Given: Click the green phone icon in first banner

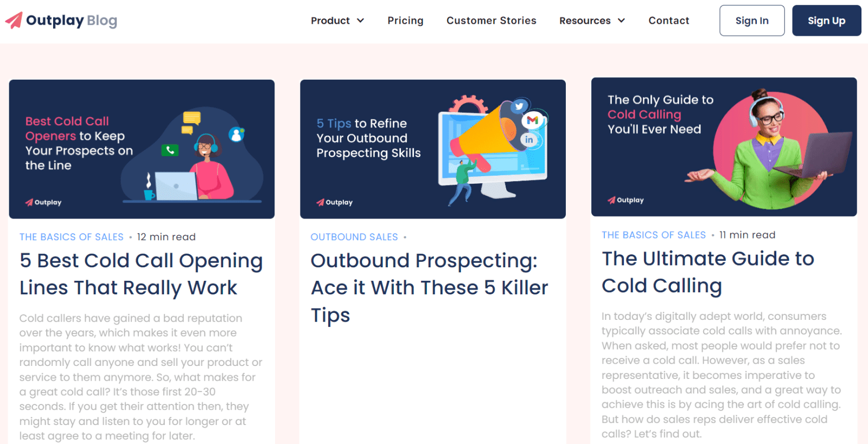Looking at the screenshot, I should (170, 150).
